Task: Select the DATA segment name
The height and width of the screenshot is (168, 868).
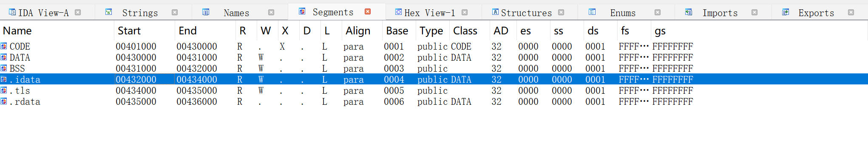Action: pos(20,57)
